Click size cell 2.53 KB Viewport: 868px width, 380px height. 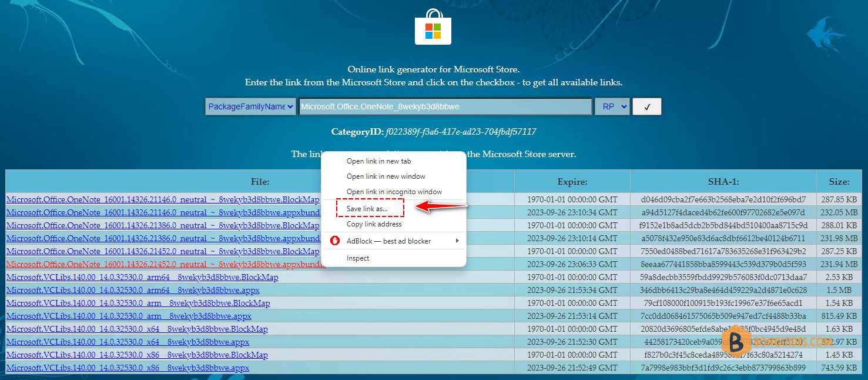[x=839, y=277]
